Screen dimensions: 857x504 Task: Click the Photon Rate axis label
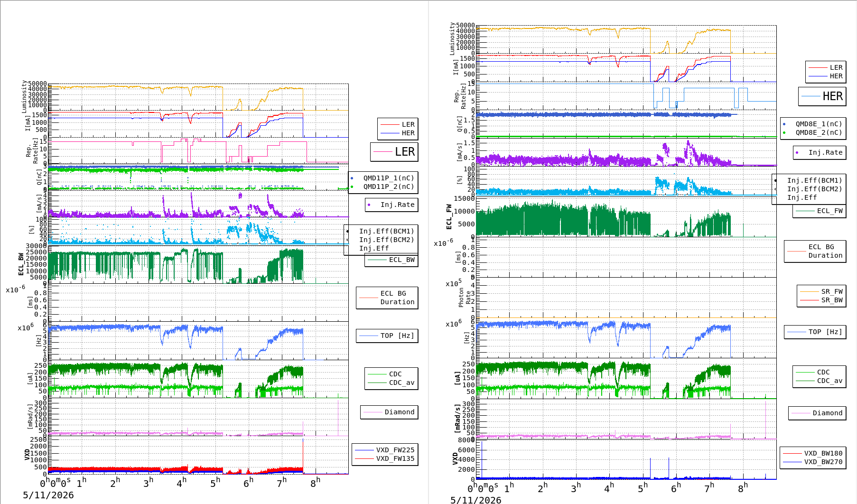[x=465, y=298]
